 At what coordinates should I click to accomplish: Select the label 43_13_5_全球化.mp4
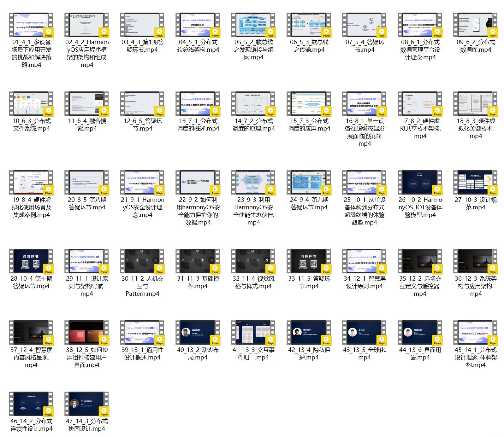pyautogui.click(x=365, y=353)
